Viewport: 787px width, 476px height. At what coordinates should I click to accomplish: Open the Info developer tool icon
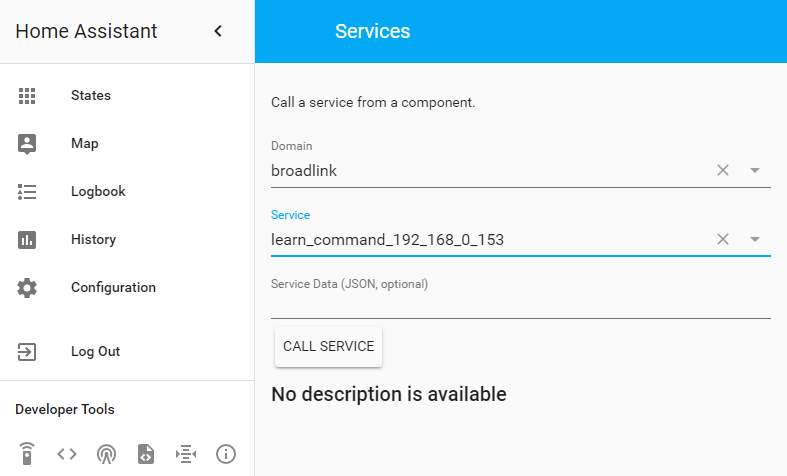(226, 454)
